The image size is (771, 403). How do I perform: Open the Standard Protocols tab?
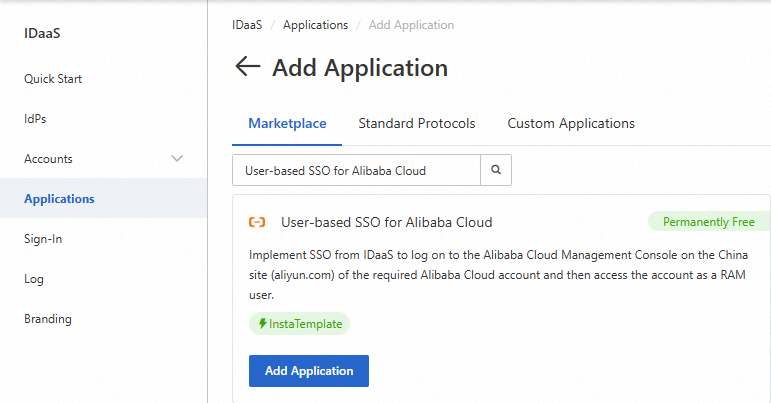416,124
